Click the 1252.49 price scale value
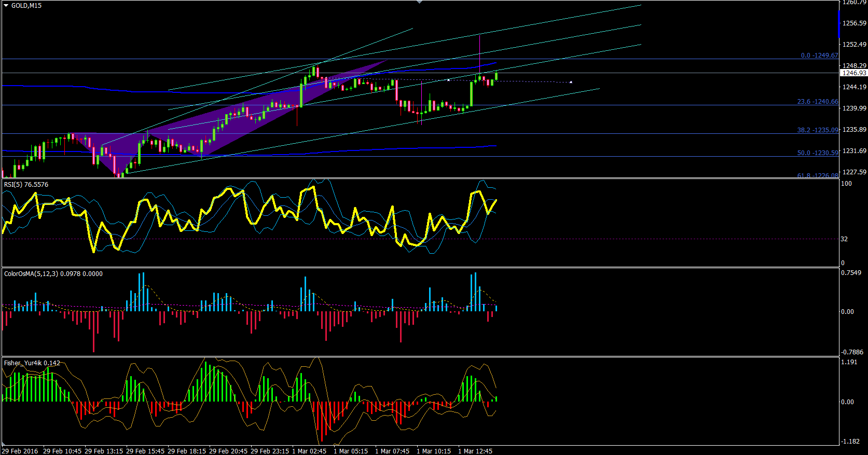The width and height of the screenshot is (868, 455). coord(855,44)
